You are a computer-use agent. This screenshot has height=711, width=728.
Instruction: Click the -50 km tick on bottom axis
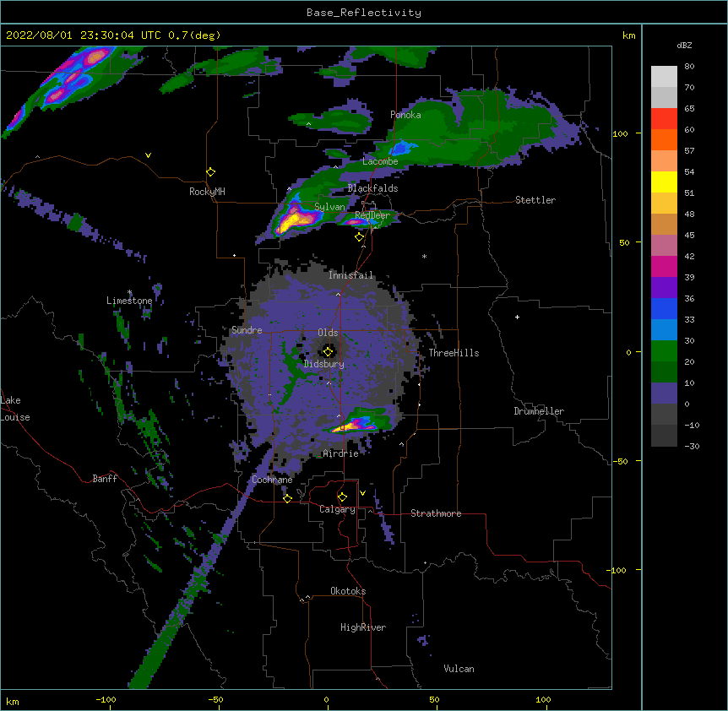(x=215, y=699)
